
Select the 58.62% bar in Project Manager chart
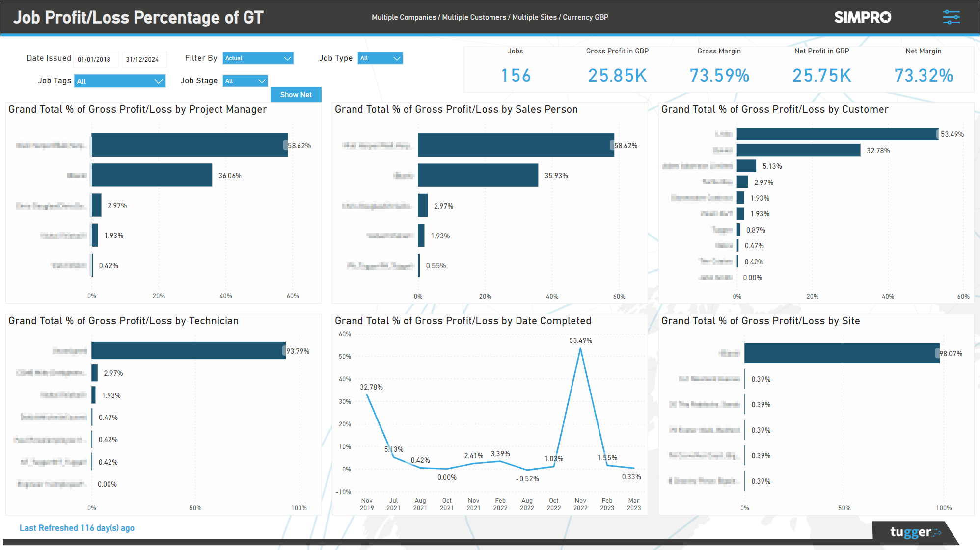pyautogui.click(x=189, y=145)
